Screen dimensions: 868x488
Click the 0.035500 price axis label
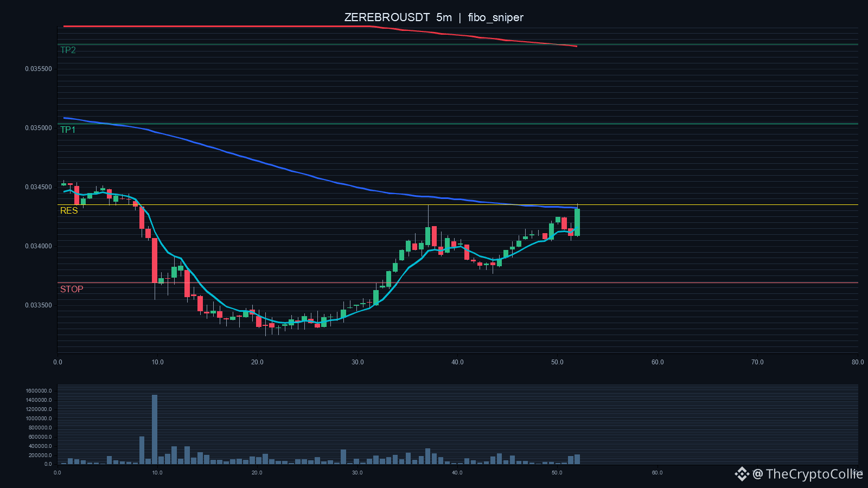39,69
